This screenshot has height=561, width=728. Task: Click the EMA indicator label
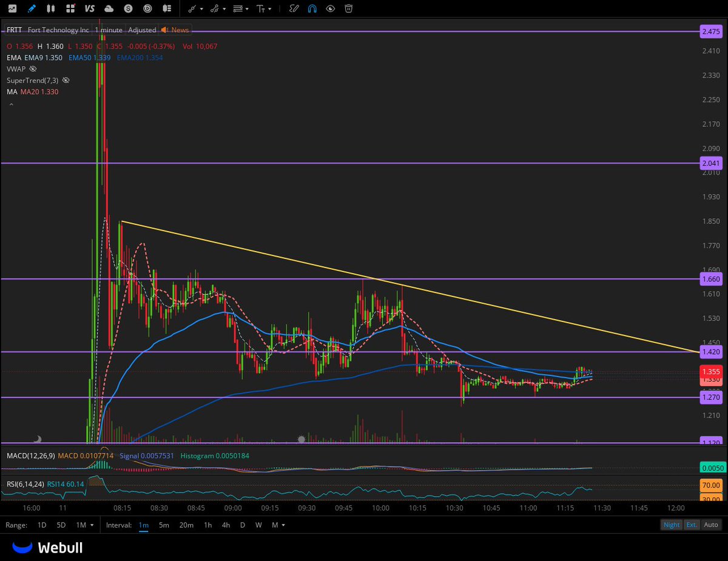pyautogui.click(x=14, y=58)
